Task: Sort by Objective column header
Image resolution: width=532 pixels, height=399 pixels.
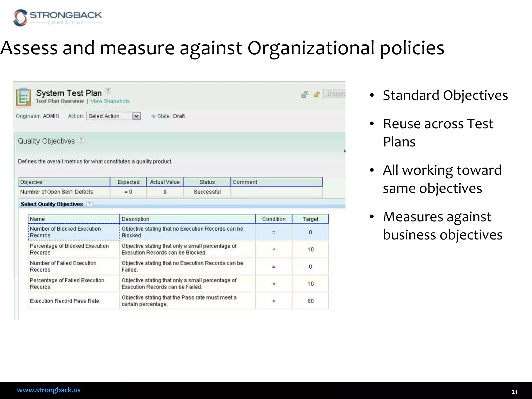Action: click(x=64, y=182)
